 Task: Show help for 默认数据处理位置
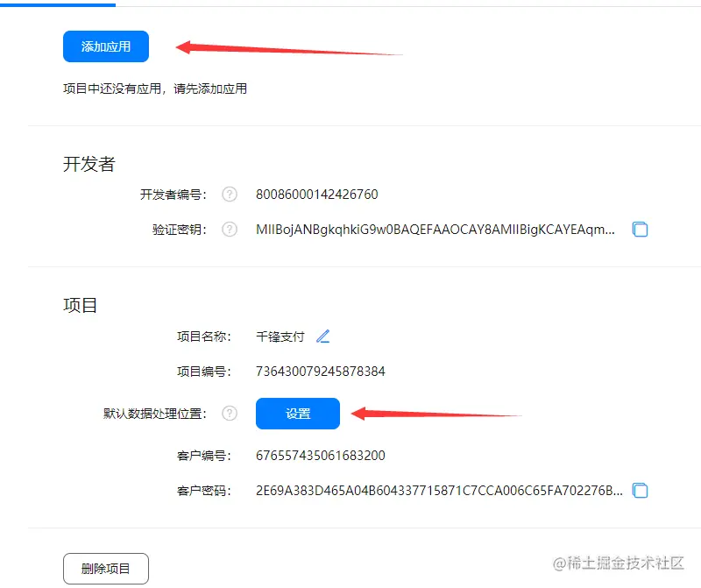(x=230, y=413)
